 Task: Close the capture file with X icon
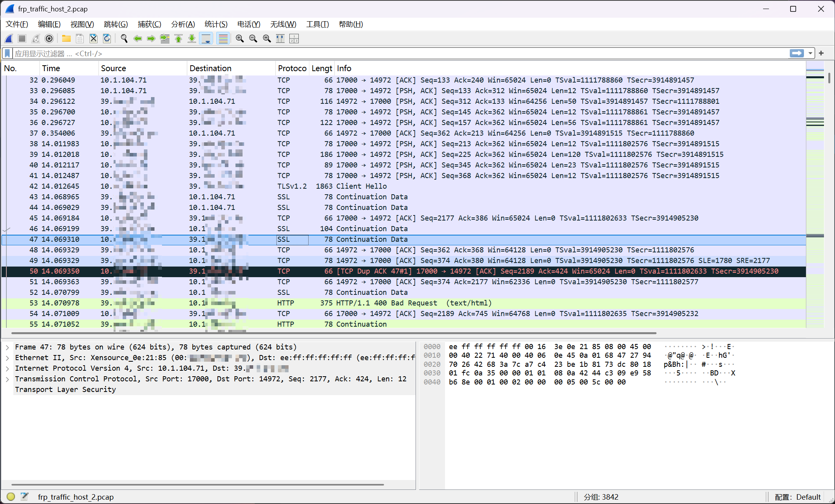93,39
